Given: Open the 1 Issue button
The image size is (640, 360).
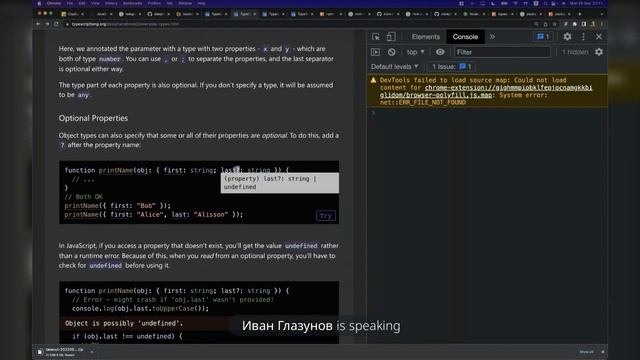Looking at the screenshot, I should tap(451, 67).
